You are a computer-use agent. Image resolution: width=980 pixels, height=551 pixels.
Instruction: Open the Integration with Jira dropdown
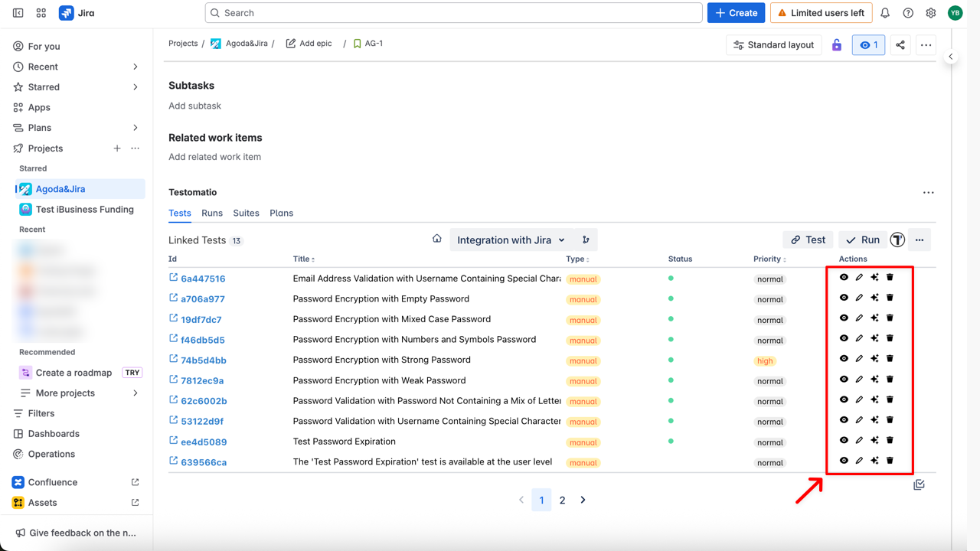pyautogui.click(x=511, y=240)
